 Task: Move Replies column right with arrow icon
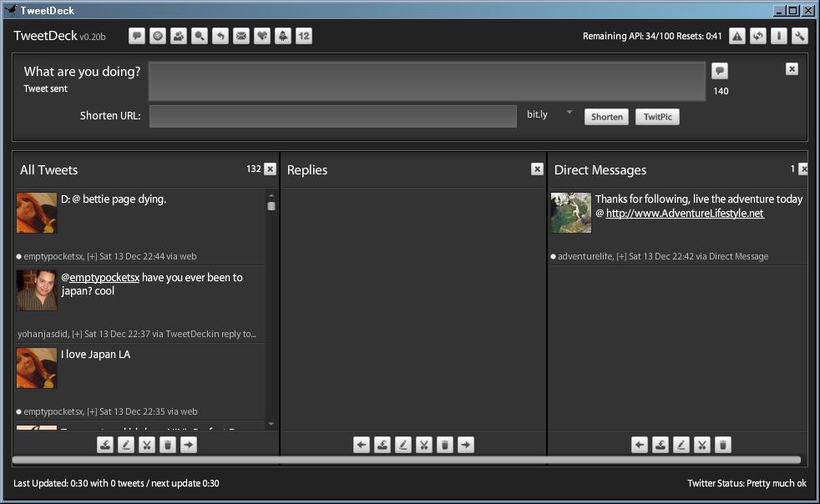(466, 445)
